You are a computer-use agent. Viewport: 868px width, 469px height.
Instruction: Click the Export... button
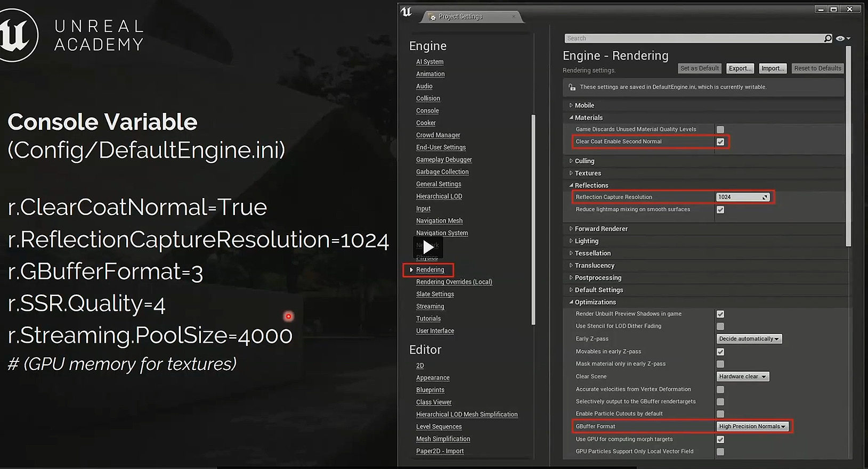pyautogui.click(x=740, y=68)
